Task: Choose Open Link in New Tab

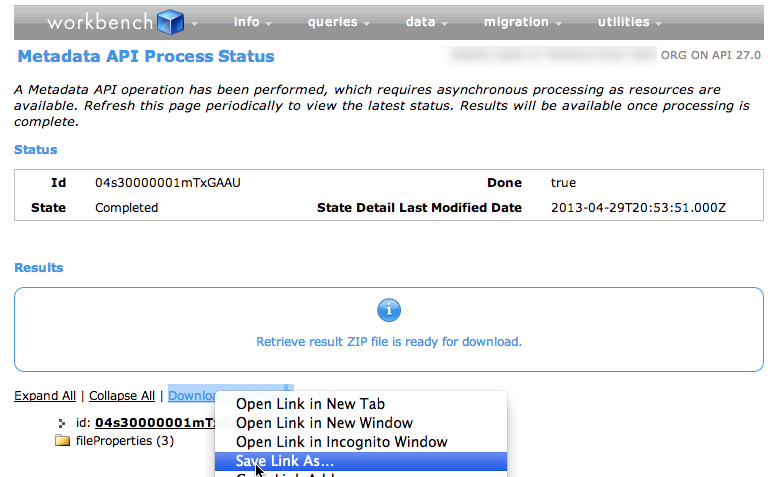Action: tap(310, 404)
